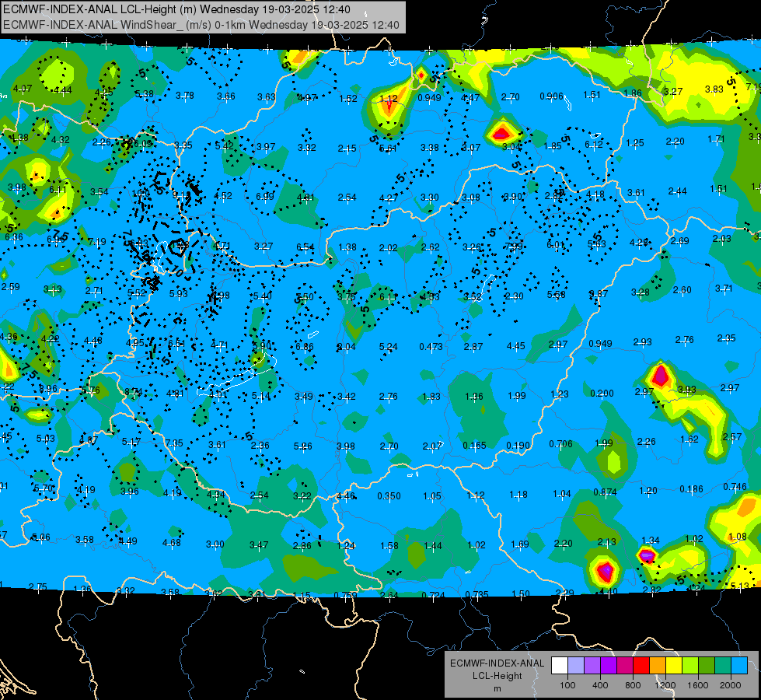This screenshot has height=700, width=761.
Task: Click the LCL-Height legend title
Action: click(497, 676)
